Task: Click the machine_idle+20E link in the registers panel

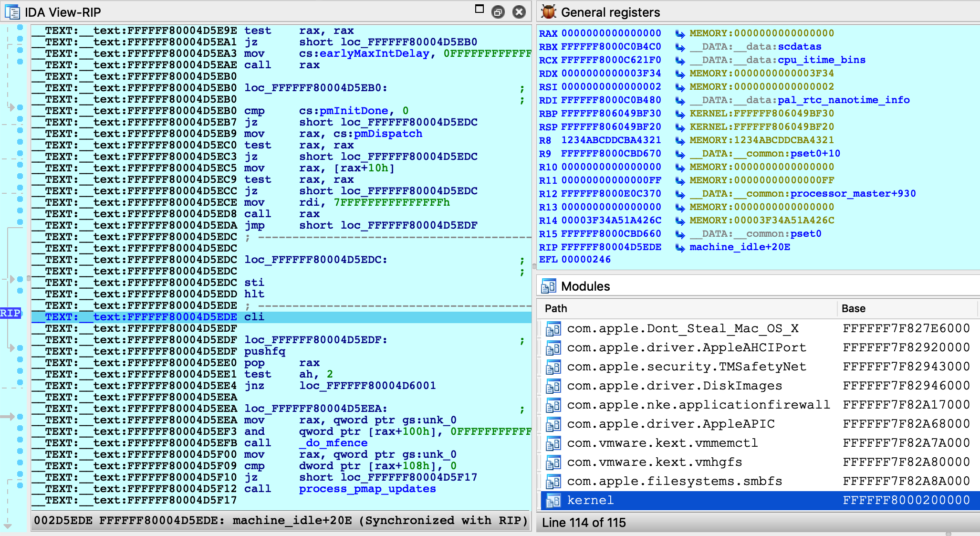Action: click(740, 247)
